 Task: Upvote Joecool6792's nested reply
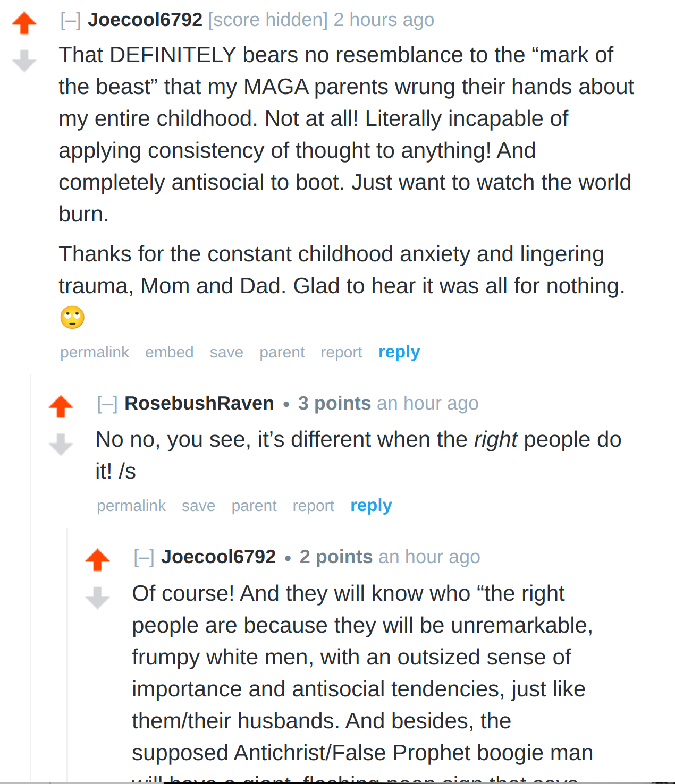tap(97, 560)
